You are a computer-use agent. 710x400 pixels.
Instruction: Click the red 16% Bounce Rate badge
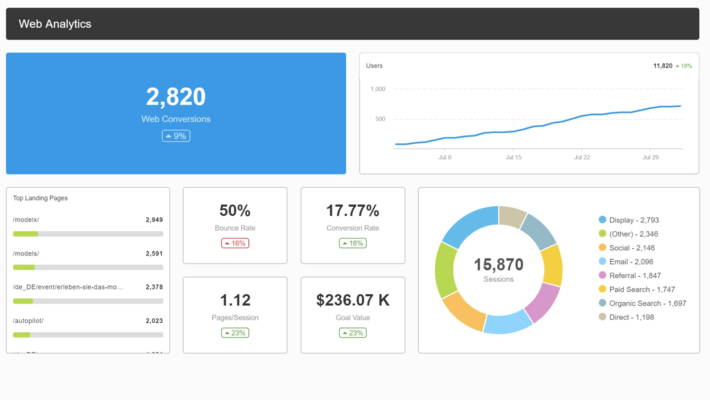235,243
